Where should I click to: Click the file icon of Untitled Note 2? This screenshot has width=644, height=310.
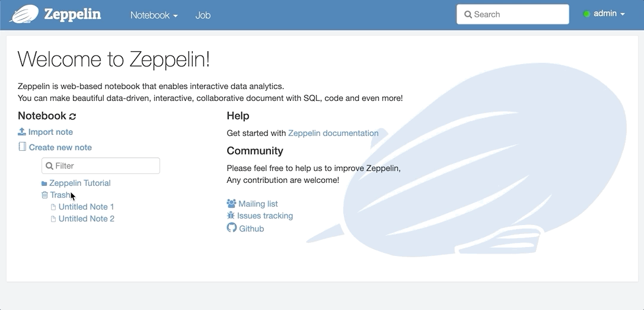(x=53, y=219)
